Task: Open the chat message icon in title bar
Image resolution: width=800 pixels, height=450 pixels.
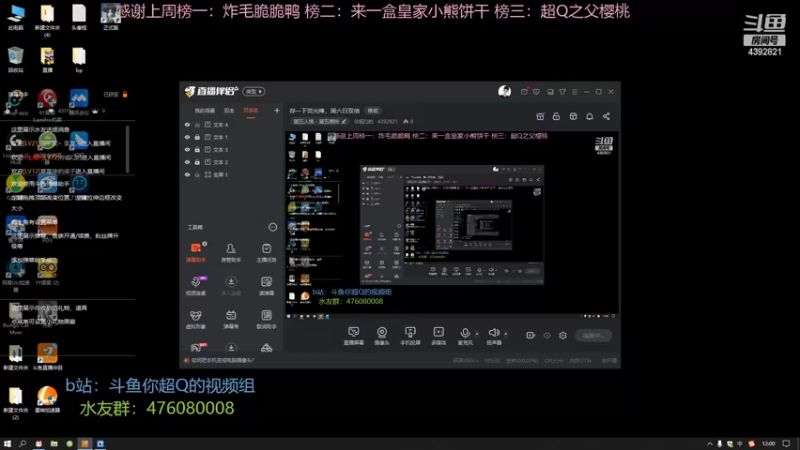Action: click(536, 92)
